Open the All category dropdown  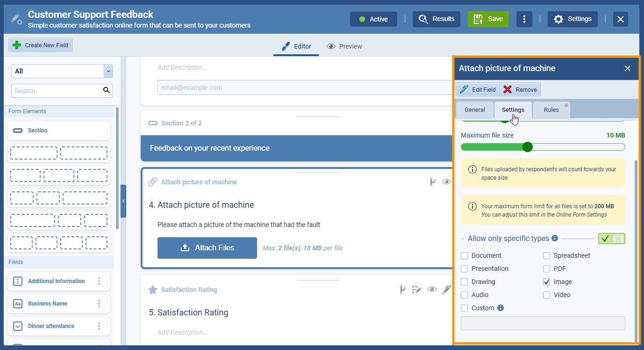pyautogui.click(x=62, y=71)
